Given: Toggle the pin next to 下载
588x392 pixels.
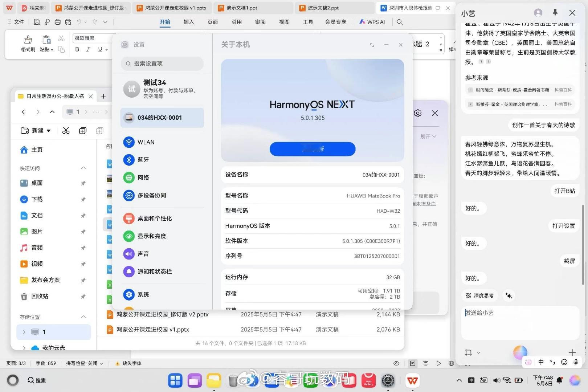Looking at the screenshot, I should click(83, 199).
